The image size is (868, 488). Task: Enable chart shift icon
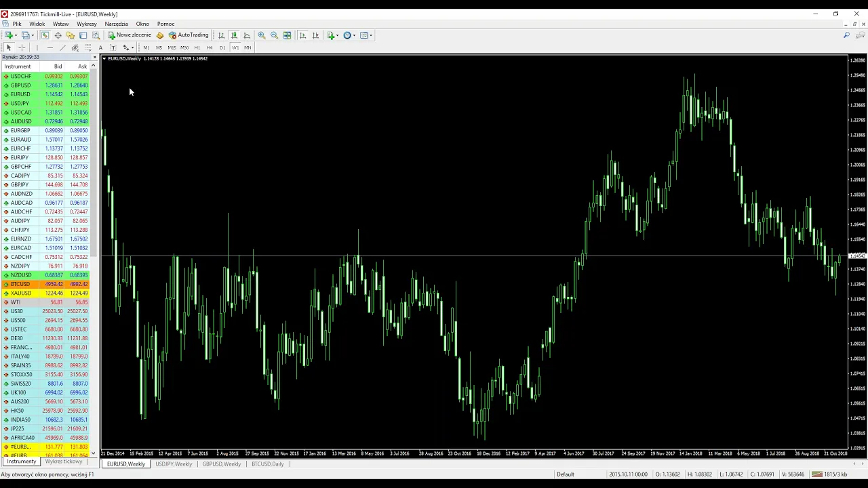(315, 35)
